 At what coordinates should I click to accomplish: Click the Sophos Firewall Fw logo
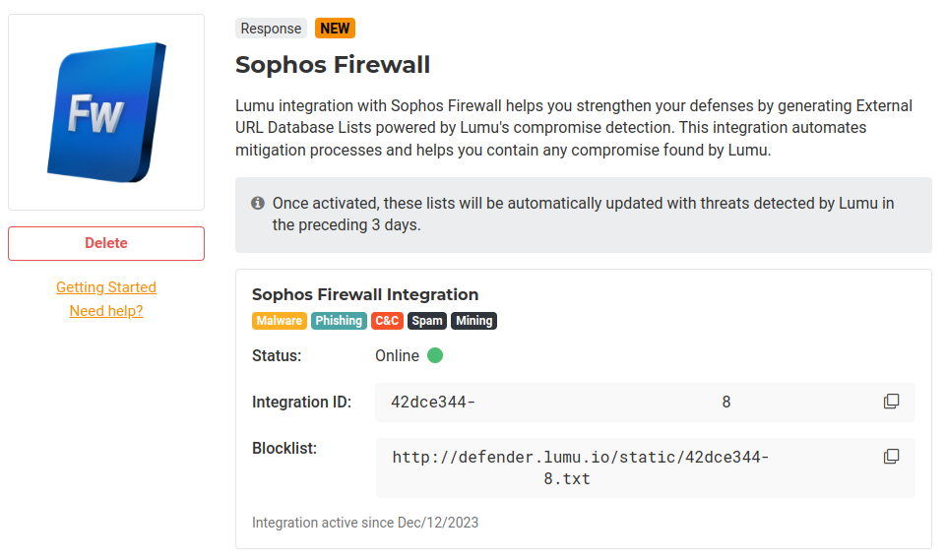[106, 112]
